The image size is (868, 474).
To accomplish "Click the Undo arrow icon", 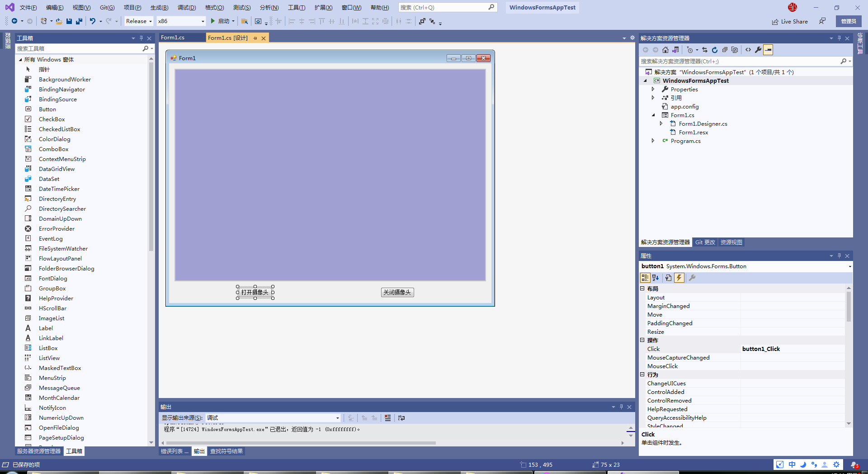I will coord(93,21).
